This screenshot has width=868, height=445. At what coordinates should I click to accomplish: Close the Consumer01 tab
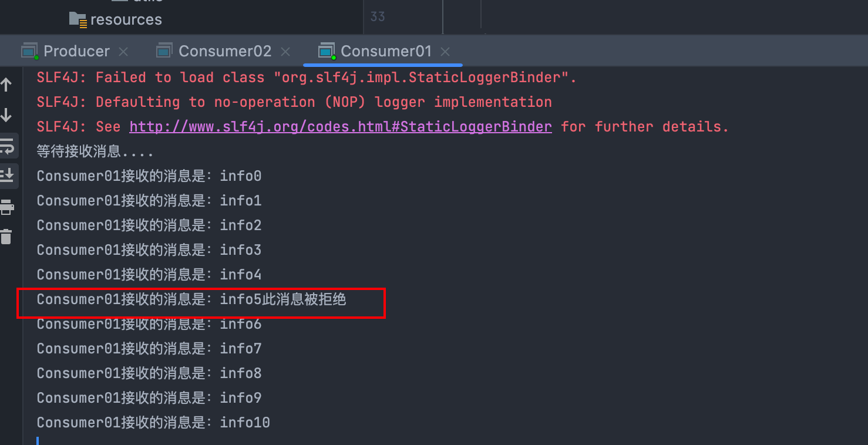pos(445,52)
